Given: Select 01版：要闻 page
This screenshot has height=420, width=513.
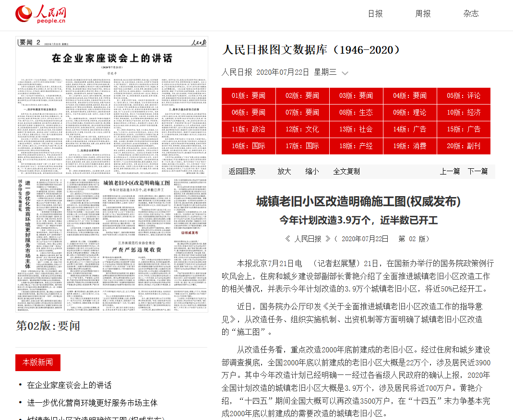Looking at the screenshot, I should click(x=248, y=95).
